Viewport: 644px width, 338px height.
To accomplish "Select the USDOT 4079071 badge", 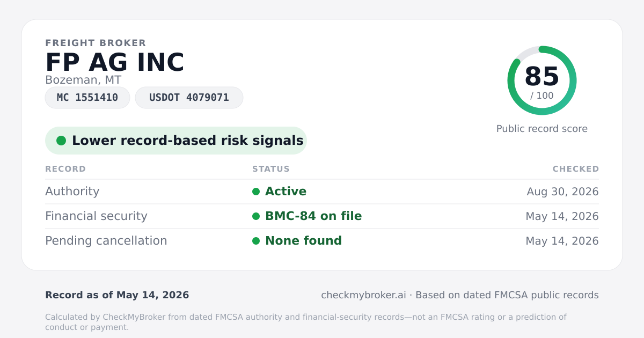I will (189, 98).
